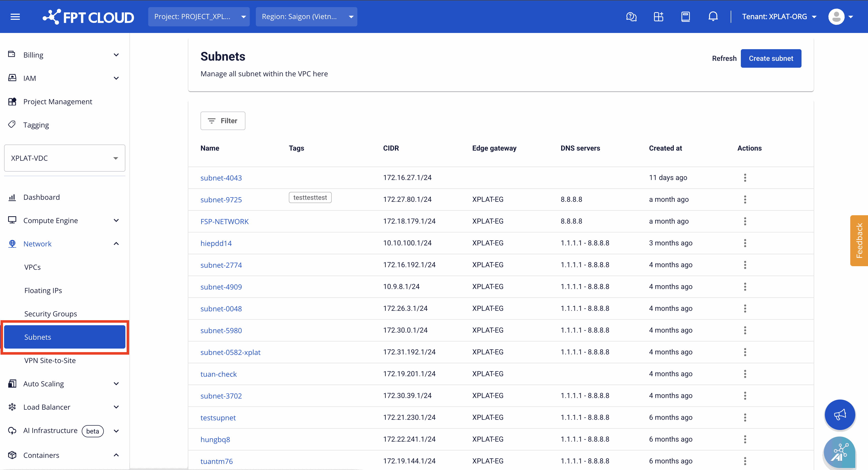The width and height of the screenshot is (868, 470).
Task: Open the hamburger navigation menu
Action: pyautogui.click(x=15, y=16)
